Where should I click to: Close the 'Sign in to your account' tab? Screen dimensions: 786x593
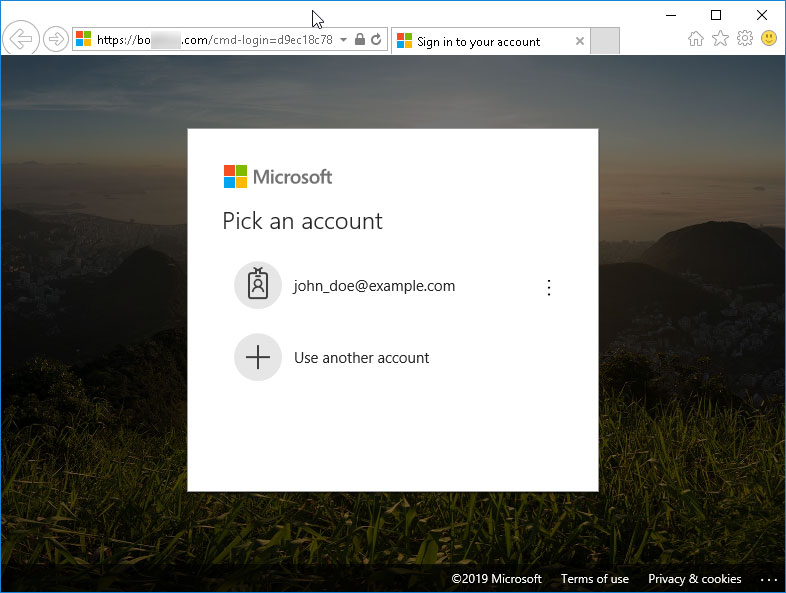coord(579,41)
